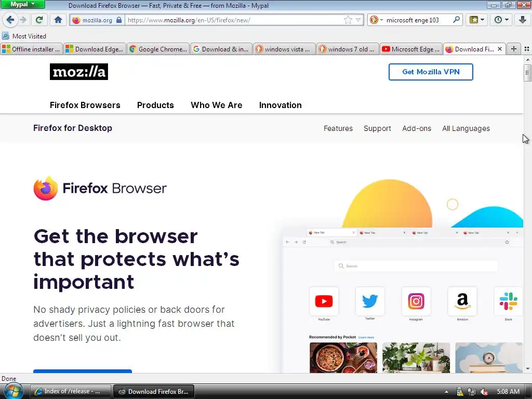Open the history clock dropdown

coord(501,20)
